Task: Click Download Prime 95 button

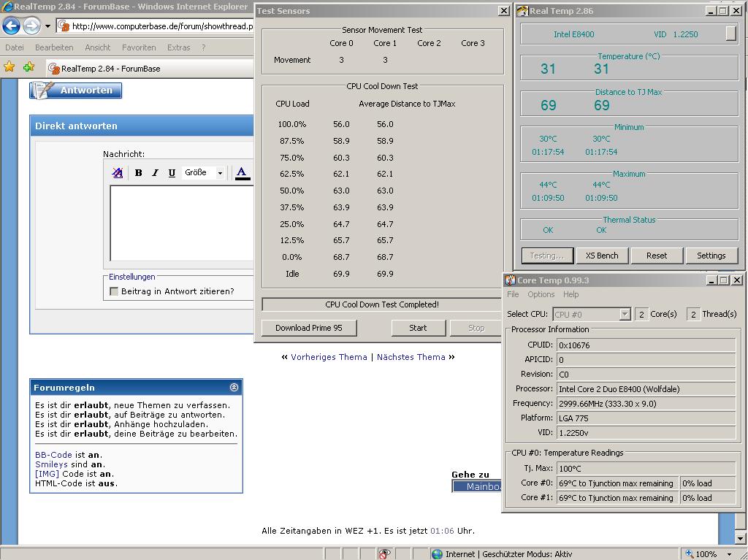Action: coord(309,328)
